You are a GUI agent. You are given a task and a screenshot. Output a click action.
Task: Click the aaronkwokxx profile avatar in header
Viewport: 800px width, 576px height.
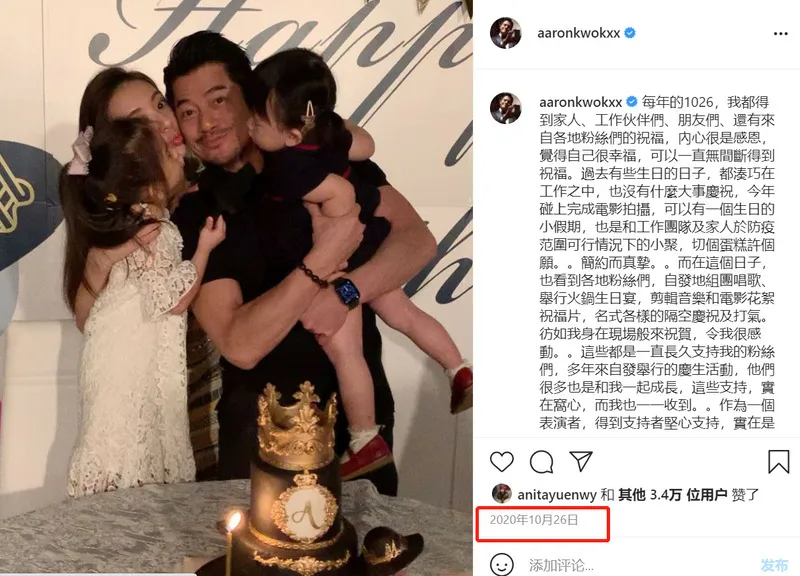point(505,33)
